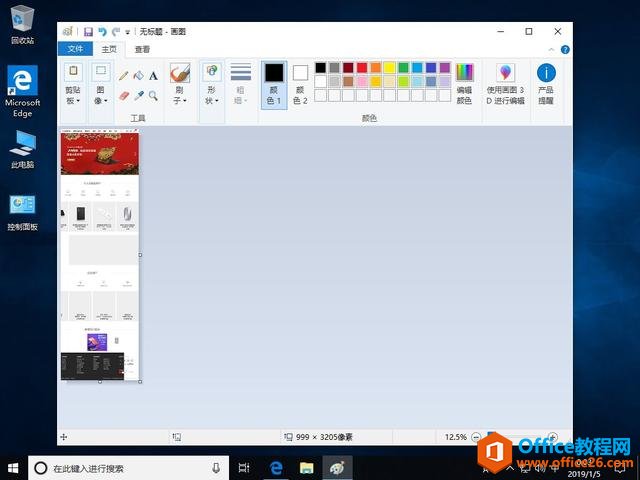Select the Pencil tool
This screenshot has height=480, width=640.
click(x=124, y=75)
